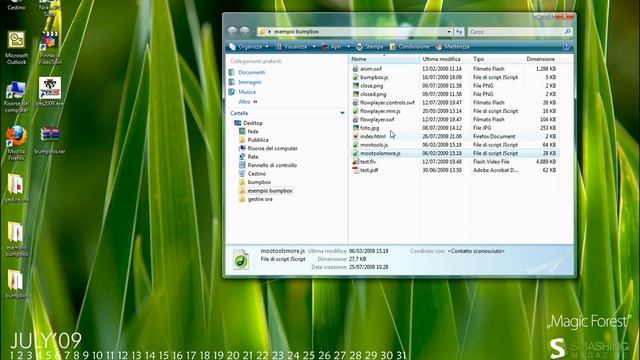Screen dimensions: 640x360
Task: Click Masterizza in the toolbar
Action: (452, 47)
